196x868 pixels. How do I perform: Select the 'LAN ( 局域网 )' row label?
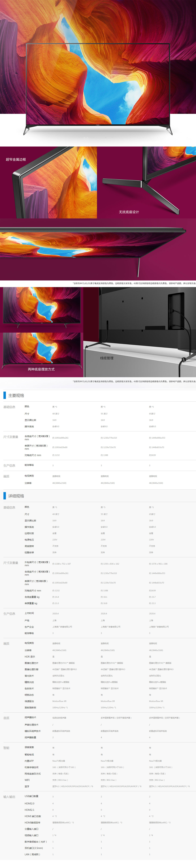click(x=32, y=854)
